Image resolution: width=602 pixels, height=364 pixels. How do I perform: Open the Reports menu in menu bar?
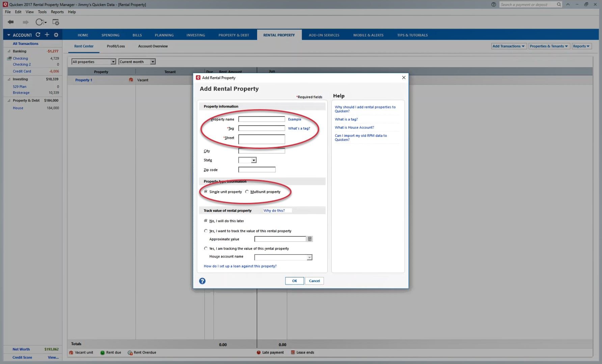tap(57, 12)
